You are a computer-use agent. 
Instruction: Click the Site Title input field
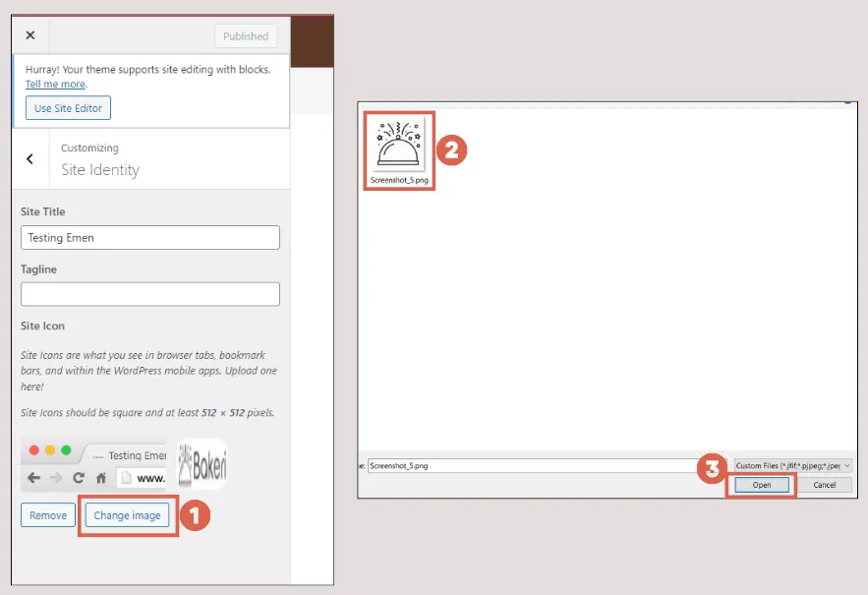(x=149, y=237)
